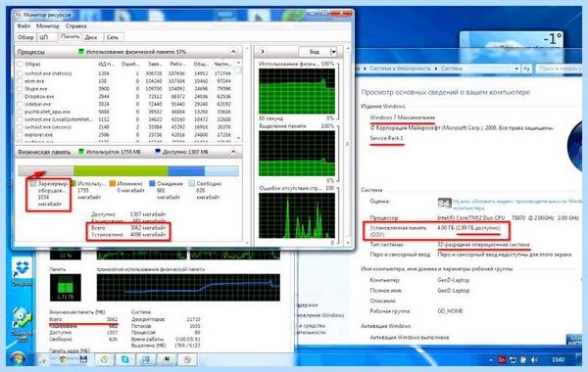The height and width of the screenshot is (372, 588).
Task: Click the grey Зарезервир... legend swatch
Action: click(33, 184)
